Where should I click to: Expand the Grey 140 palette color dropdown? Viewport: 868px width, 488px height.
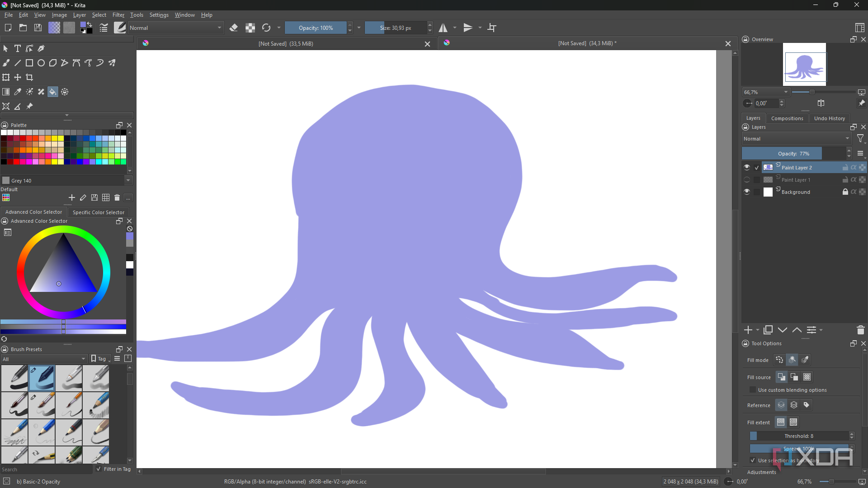pyautogui.click(x=128, y=180)
